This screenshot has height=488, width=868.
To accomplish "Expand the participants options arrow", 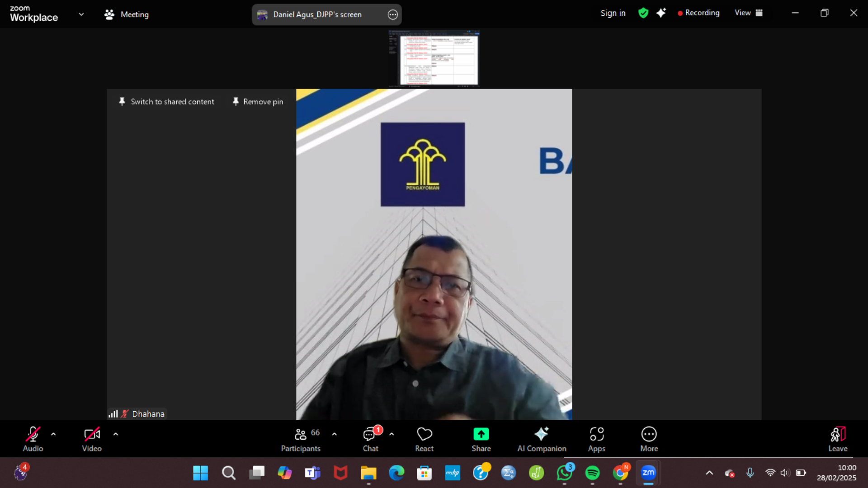I will coord(335,434).
